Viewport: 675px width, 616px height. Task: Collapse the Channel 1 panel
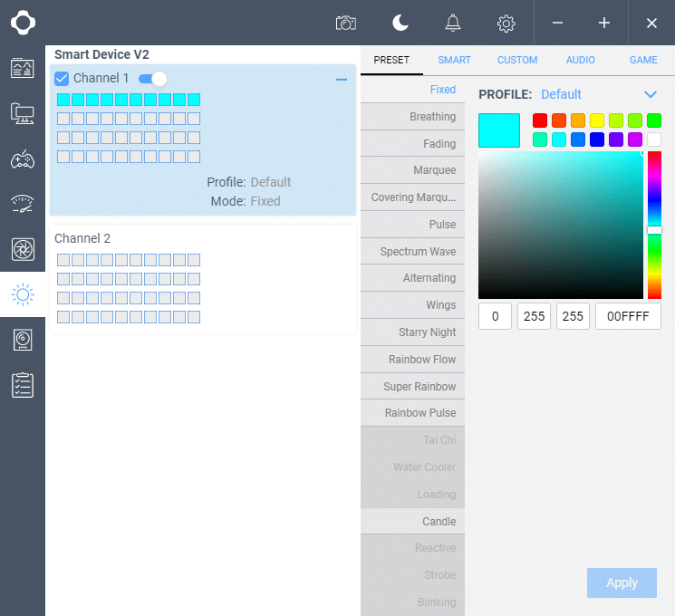(342, 80)
